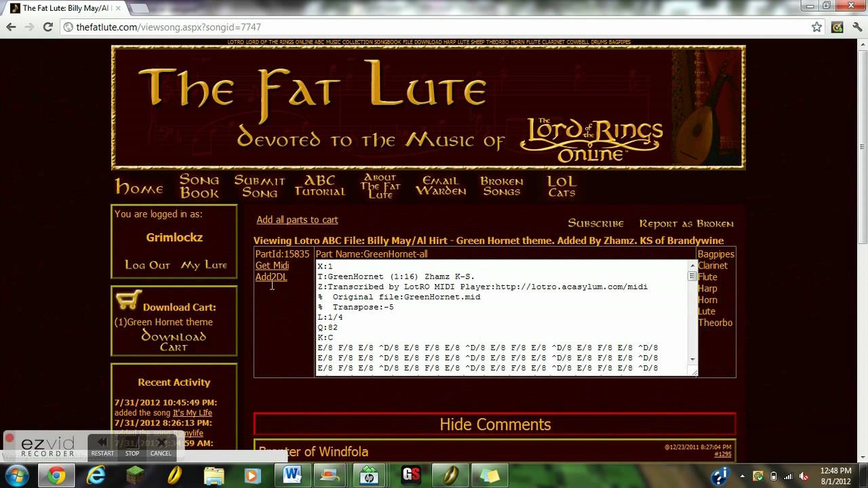Show hidden system tray icons arrow
The image size is (868, 488).
coord(743,476)
